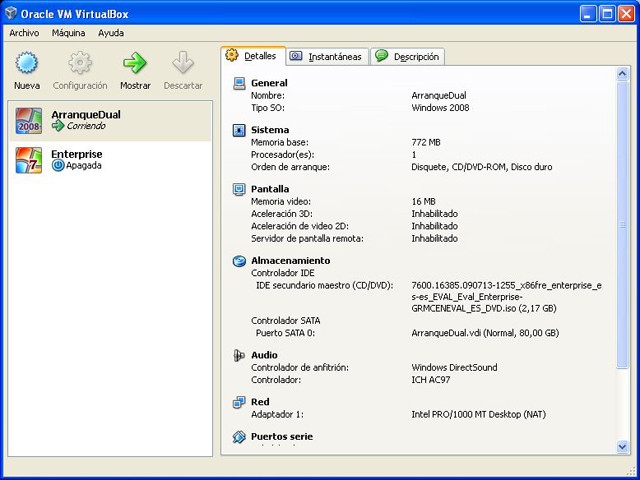Open the Ayuda menu

111,33
